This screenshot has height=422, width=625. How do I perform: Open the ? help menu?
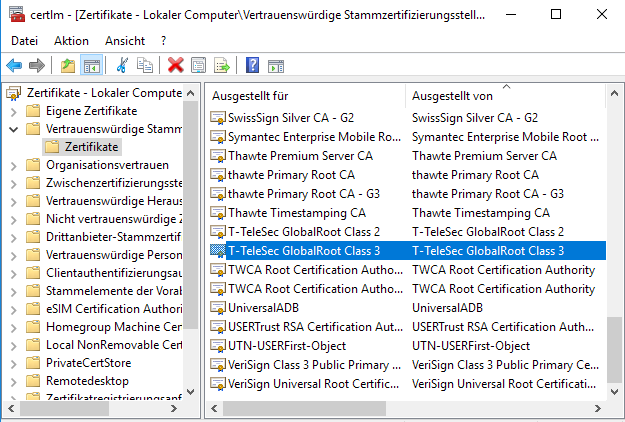click(x=163, y=41)
